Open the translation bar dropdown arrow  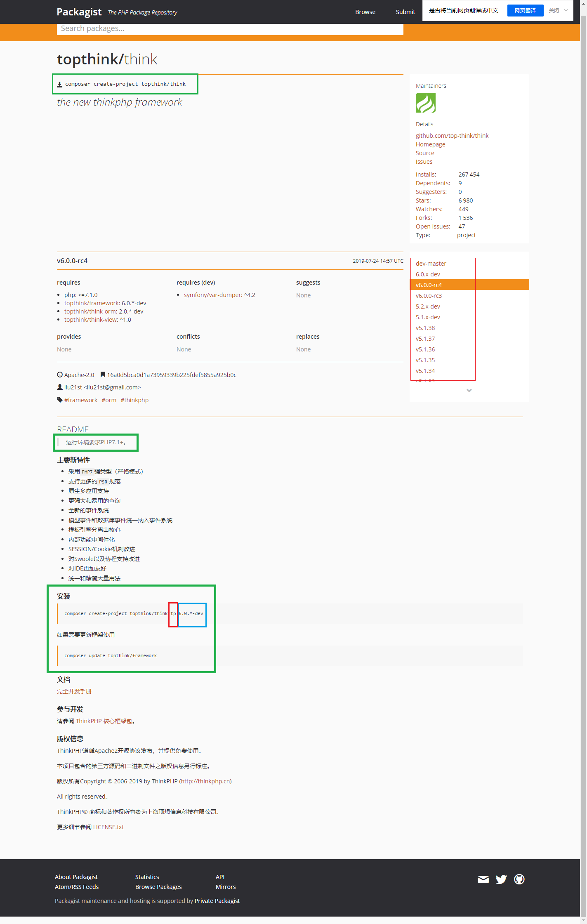[x=566, y=10]
